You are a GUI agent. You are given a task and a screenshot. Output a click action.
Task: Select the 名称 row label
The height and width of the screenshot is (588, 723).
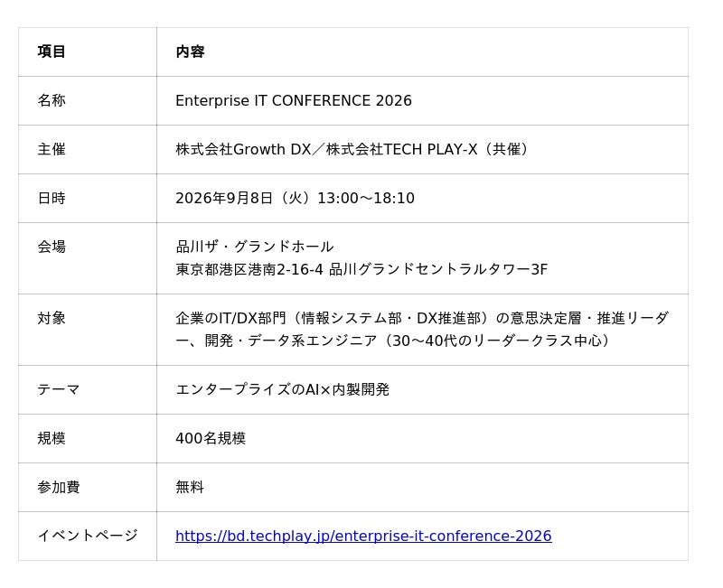point(52,100)
